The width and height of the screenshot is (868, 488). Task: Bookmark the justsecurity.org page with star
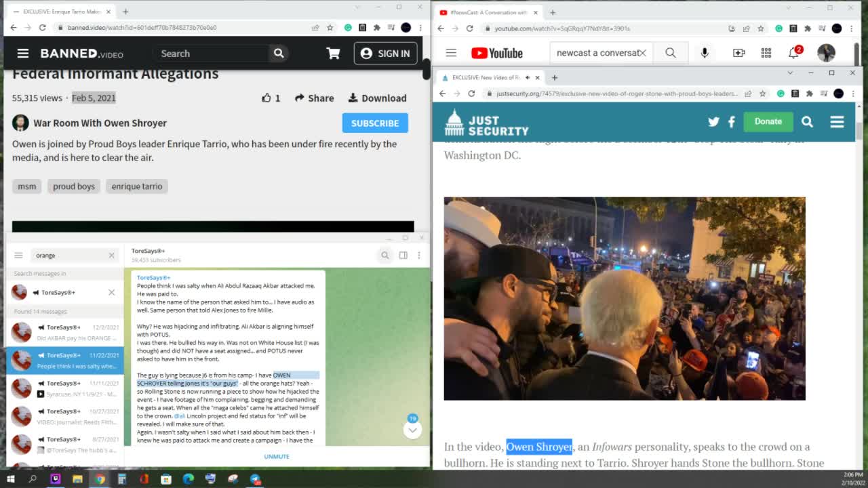point(762,94)
